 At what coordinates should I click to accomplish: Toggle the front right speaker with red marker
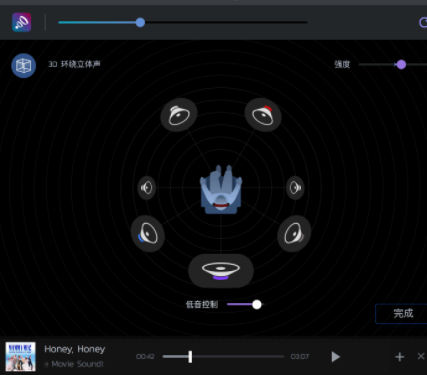pos(263,114)
